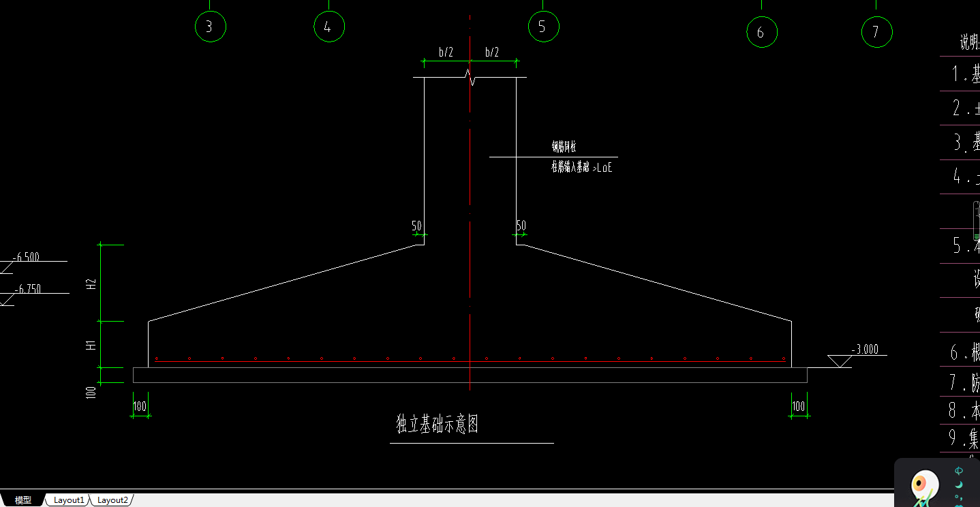Select the elevation label -6.750
Screen dimensions: 980x507
click(x=27, y=289)
